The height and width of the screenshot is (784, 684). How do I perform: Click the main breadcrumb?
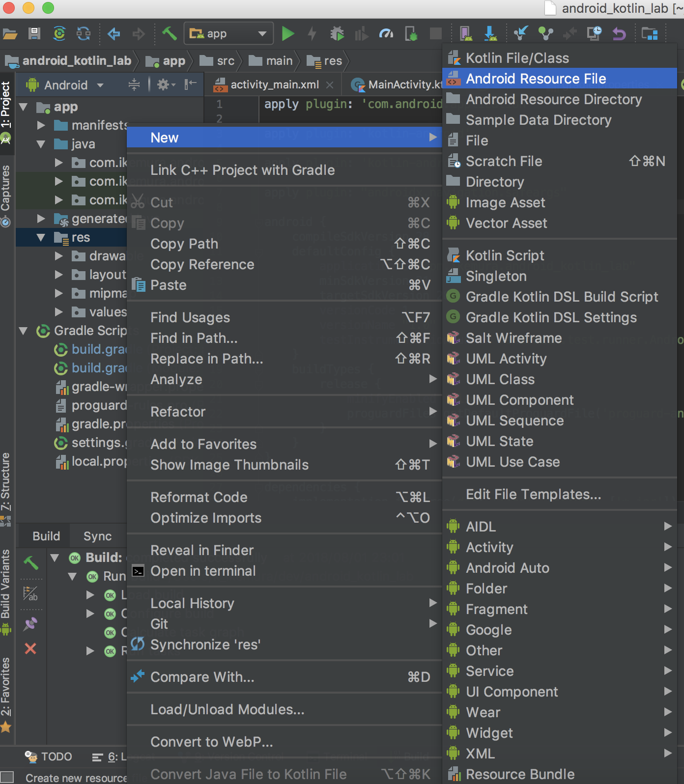pyautogui.click(x=271, y=61)
